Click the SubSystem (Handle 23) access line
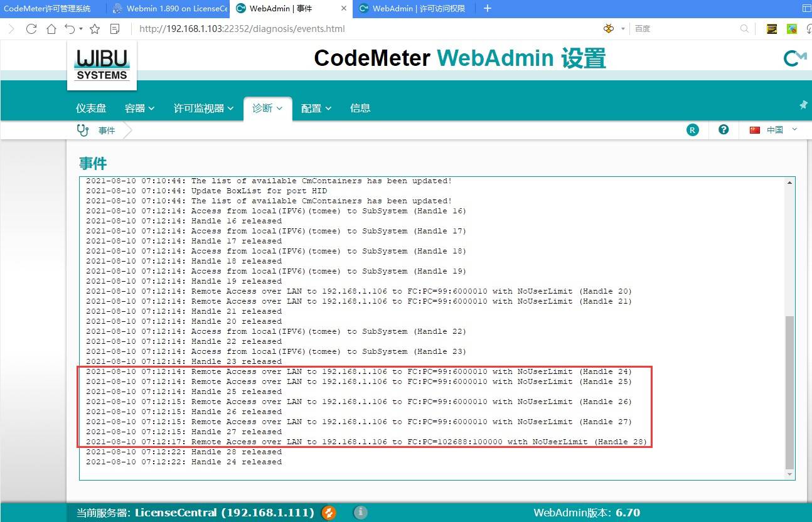 (x=276, y=351)
